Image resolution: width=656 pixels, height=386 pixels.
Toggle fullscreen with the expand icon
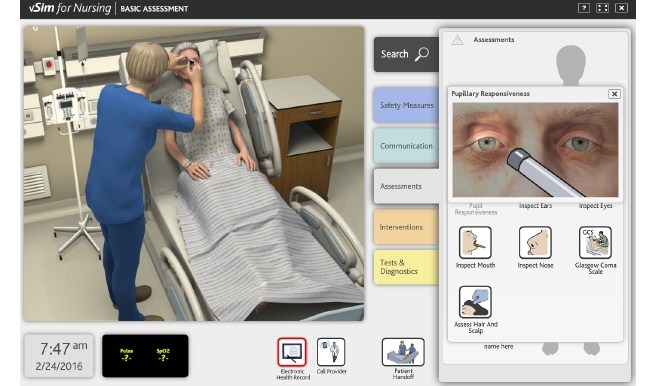point(602,8)
